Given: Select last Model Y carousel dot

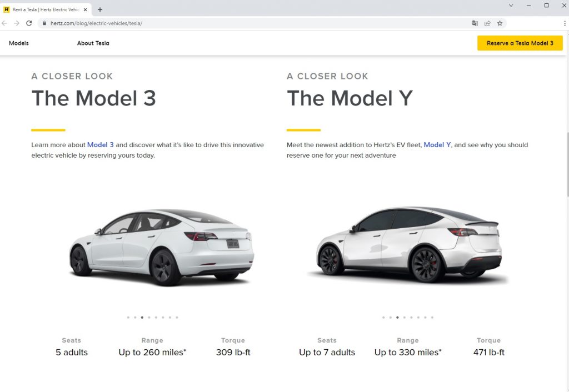Looking at the screenshot, I should pos(432,318).
